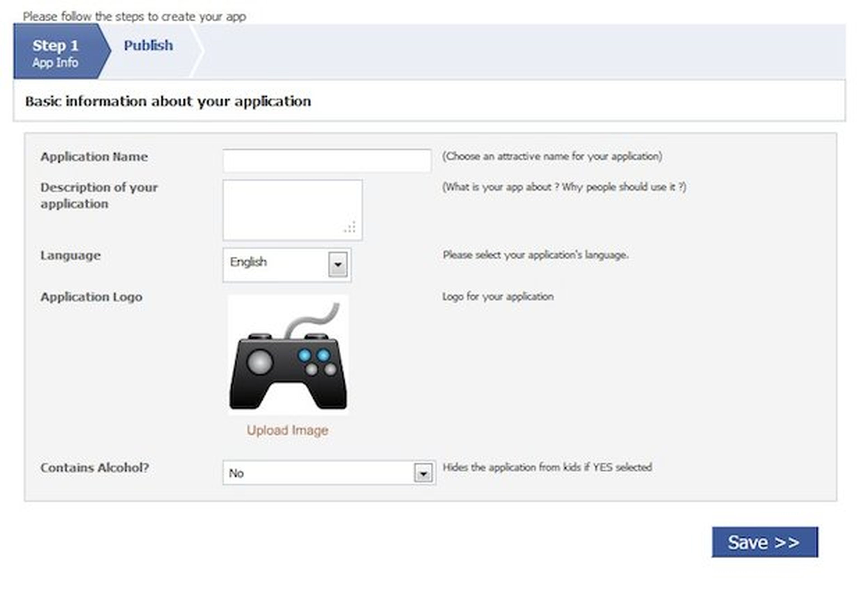Switch to the Publish step tab

pos(148,46)
